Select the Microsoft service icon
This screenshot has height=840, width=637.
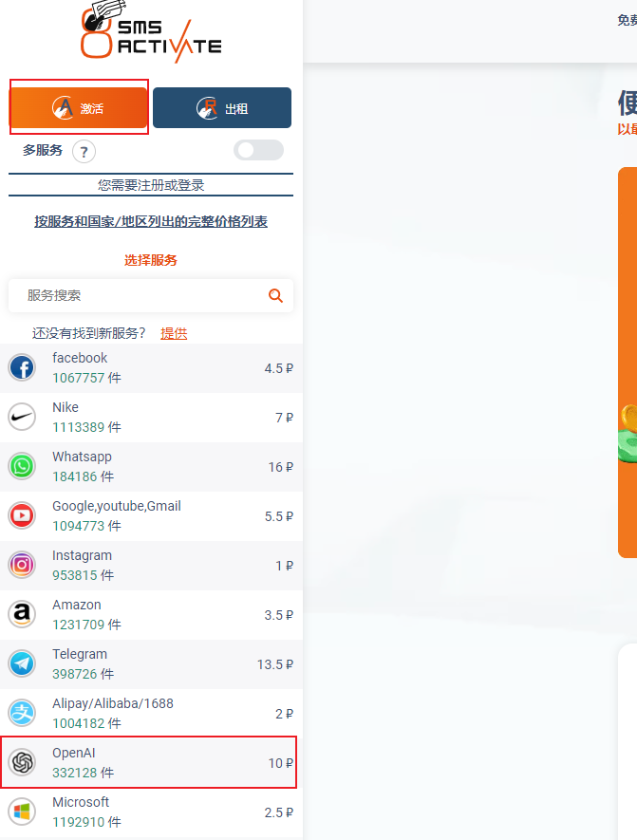point(22,812)
